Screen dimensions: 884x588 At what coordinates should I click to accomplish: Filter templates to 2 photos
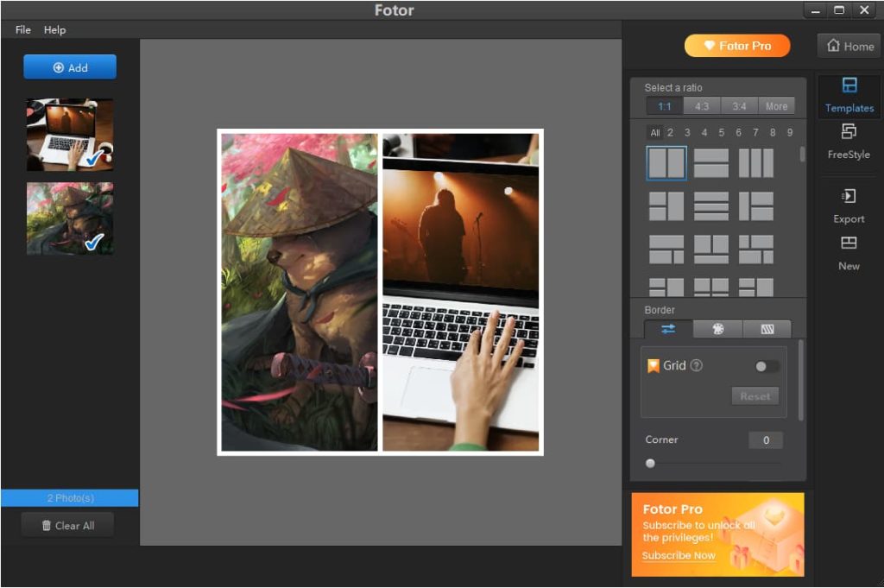pos(670,132)
